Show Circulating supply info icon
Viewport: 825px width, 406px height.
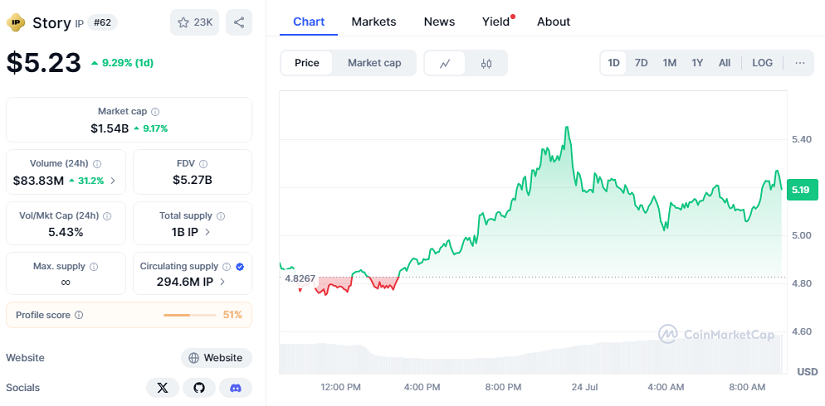pos(227,267)
